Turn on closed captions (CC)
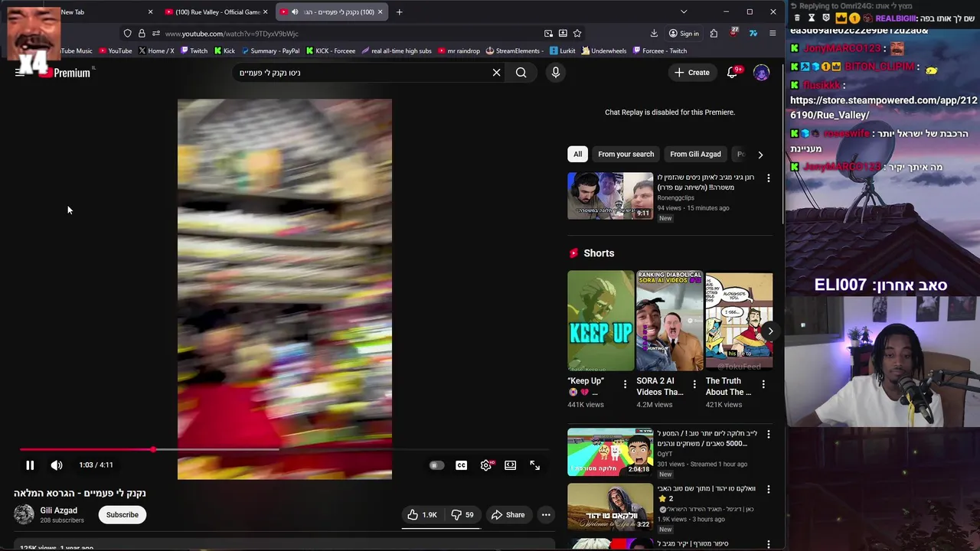This screenshot has width=980, height=551. coord(461,465)
